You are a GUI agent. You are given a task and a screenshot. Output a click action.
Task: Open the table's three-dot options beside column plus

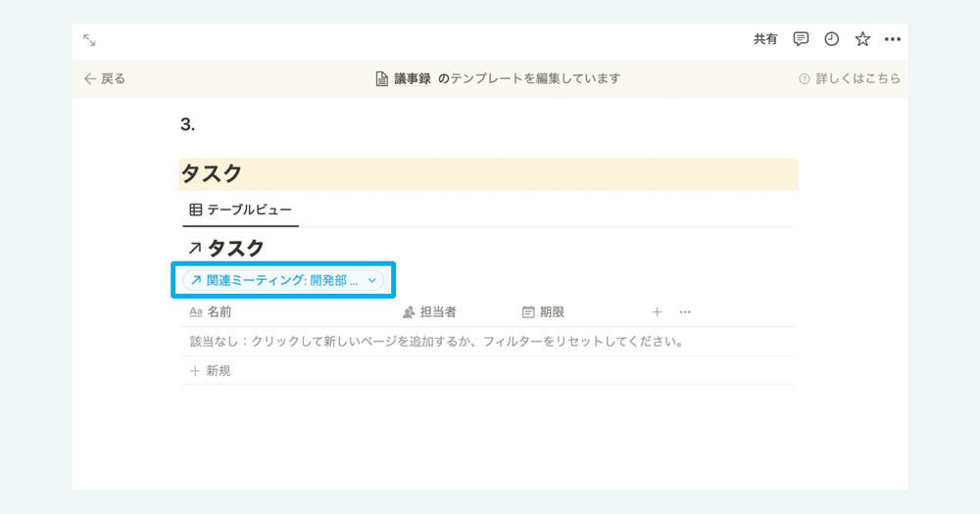click(685, 311)
